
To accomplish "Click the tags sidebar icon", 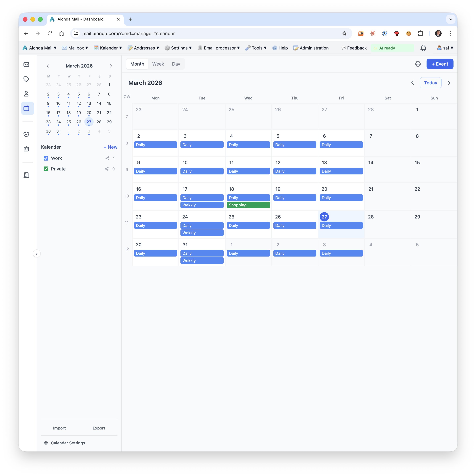I will tap(26, 79).
